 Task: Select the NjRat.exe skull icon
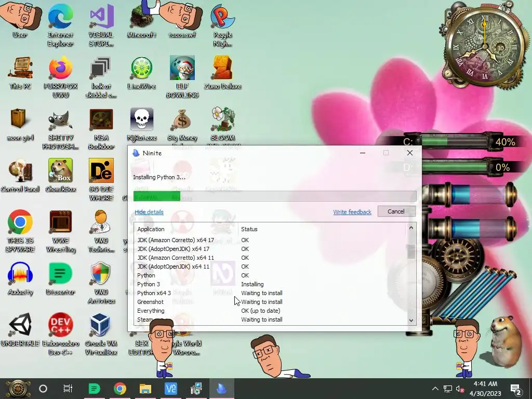click(x=141, y=124)
